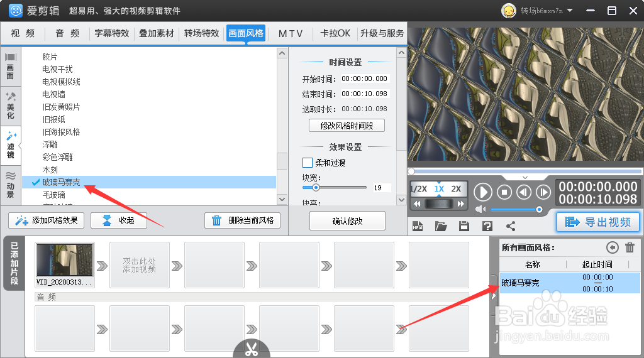Image resolution: width=644 pixels, height=358 pixels.
Task: Select the 画面 side category icon
Action: pyautogui.click(x=10, y=67)
